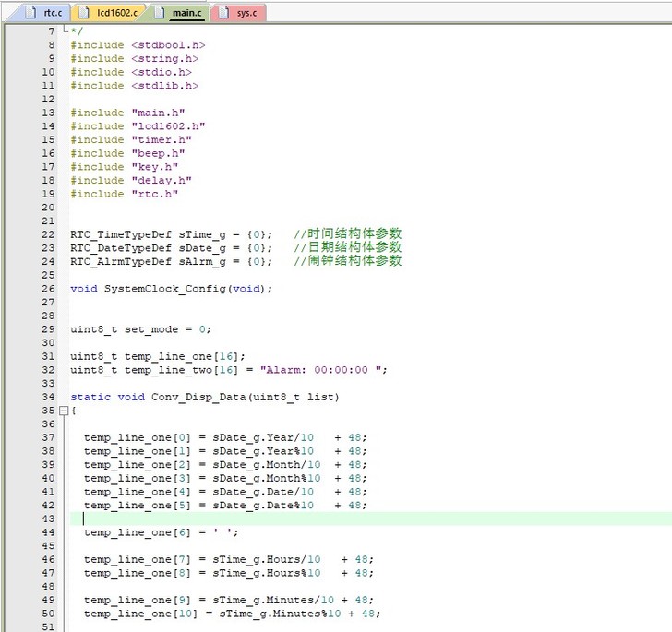Click the #include <stdlib.h> line

pos(135,86)
